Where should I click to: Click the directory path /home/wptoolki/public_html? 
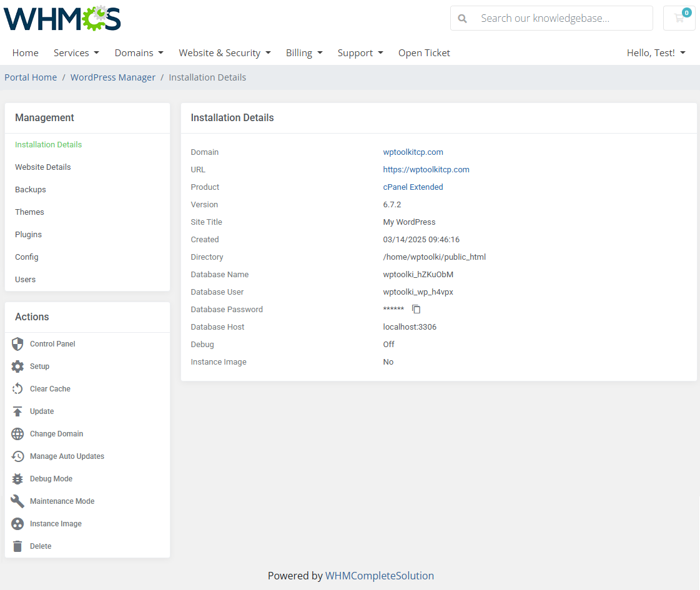(435, 257)
